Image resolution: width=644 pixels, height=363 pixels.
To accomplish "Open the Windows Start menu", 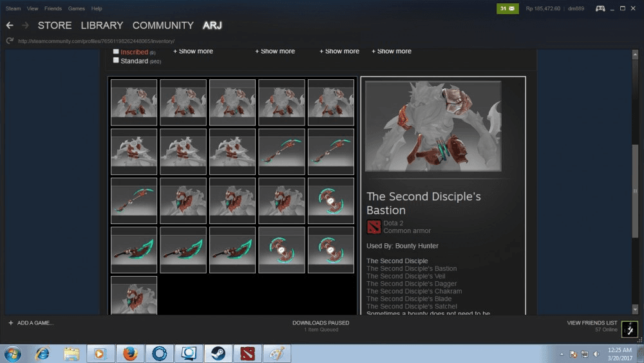I will pos(12,354).
